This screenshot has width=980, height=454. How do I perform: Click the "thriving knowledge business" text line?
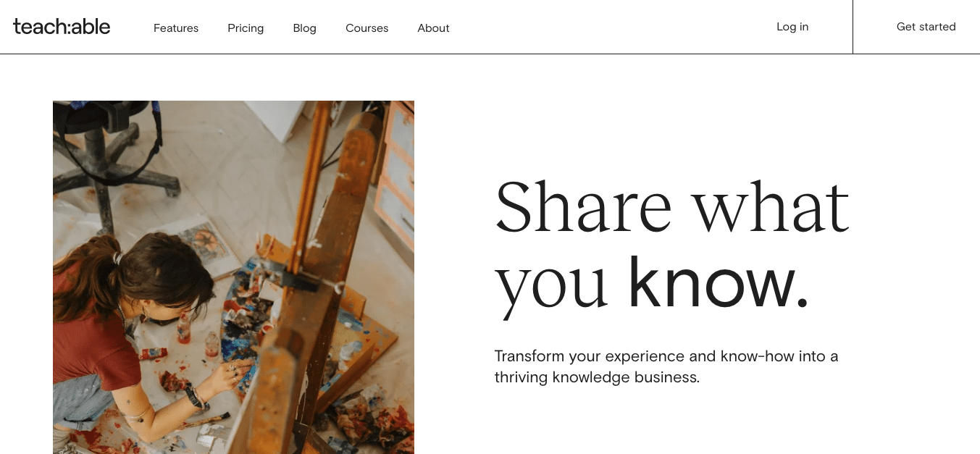pos(597,377)
